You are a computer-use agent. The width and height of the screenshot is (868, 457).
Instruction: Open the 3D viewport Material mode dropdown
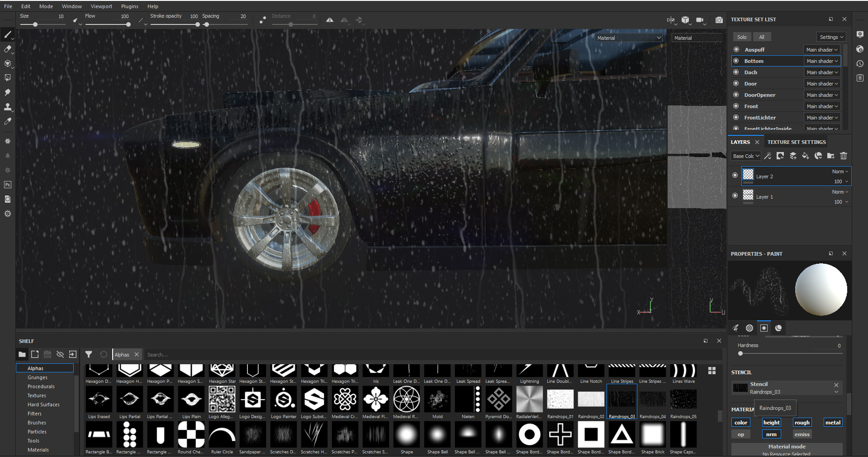point(629,38)
